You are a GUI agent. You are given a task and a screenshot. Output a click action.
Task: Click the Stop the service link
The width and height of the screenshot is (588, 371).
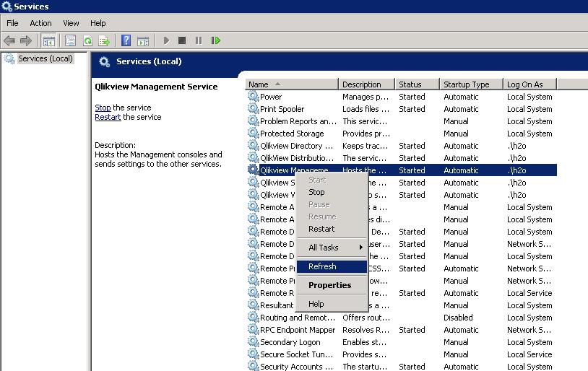(x=103, y=108)
